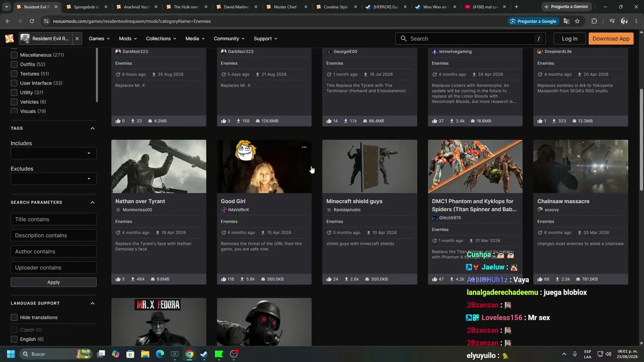Open the browser extensions puzzle icon
Viewport: 644px width, 362px height.
594,21
